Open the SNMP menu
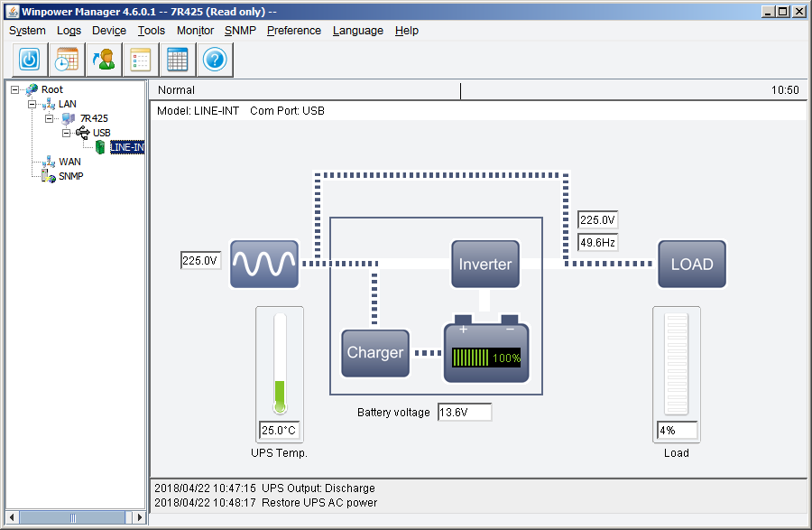 point(240,30)
